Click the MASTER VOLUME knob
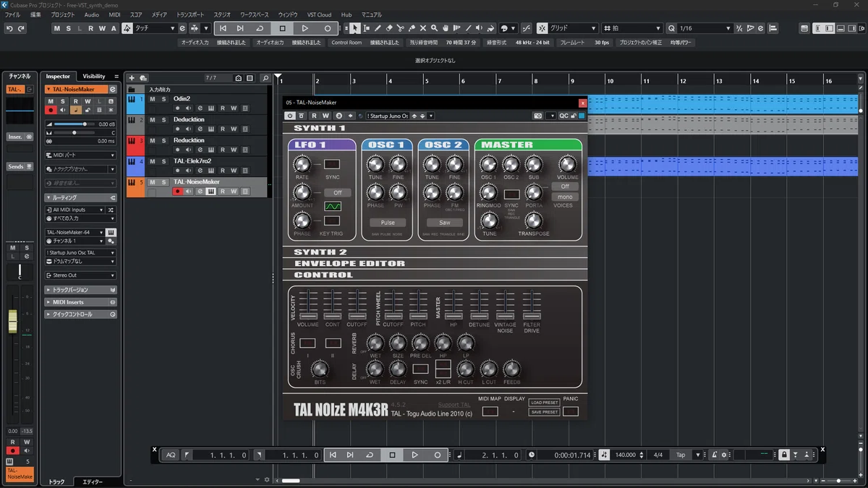Screen dimensions: 868x488 [567, 165]
